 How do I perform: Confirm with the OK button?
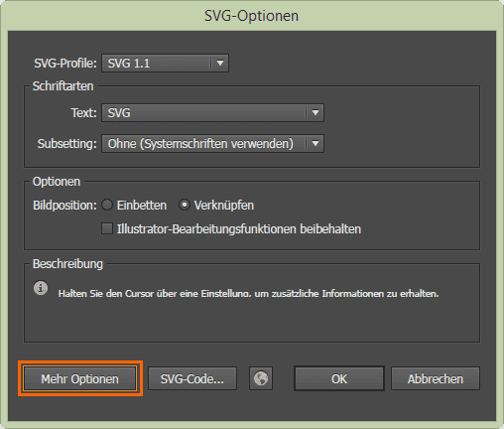click(339, 378)
